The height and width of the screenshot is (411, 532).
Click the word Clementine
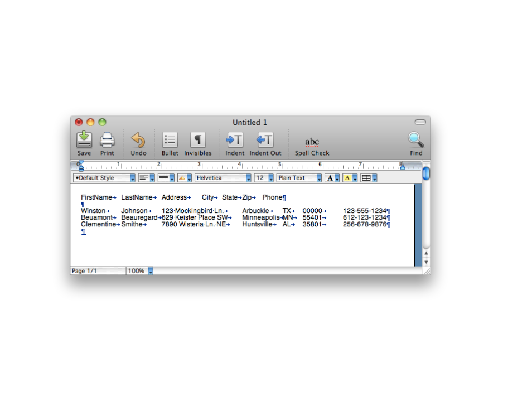tap(98, 224)
